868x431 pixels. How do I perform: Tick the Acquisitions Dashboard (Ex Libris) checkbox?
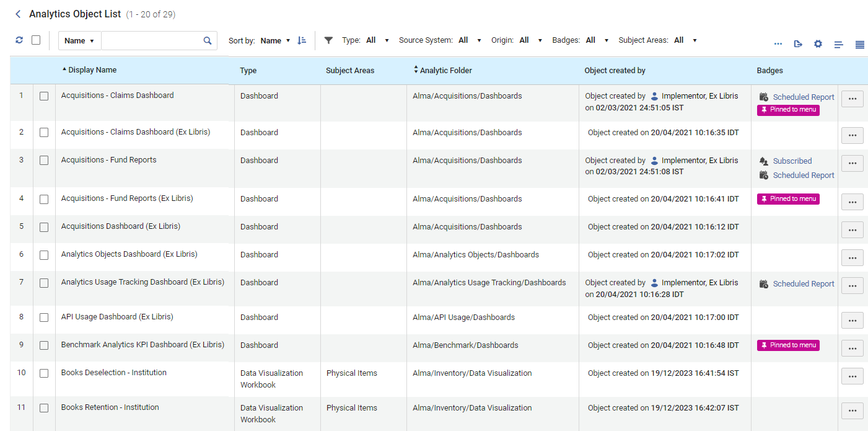44,228
